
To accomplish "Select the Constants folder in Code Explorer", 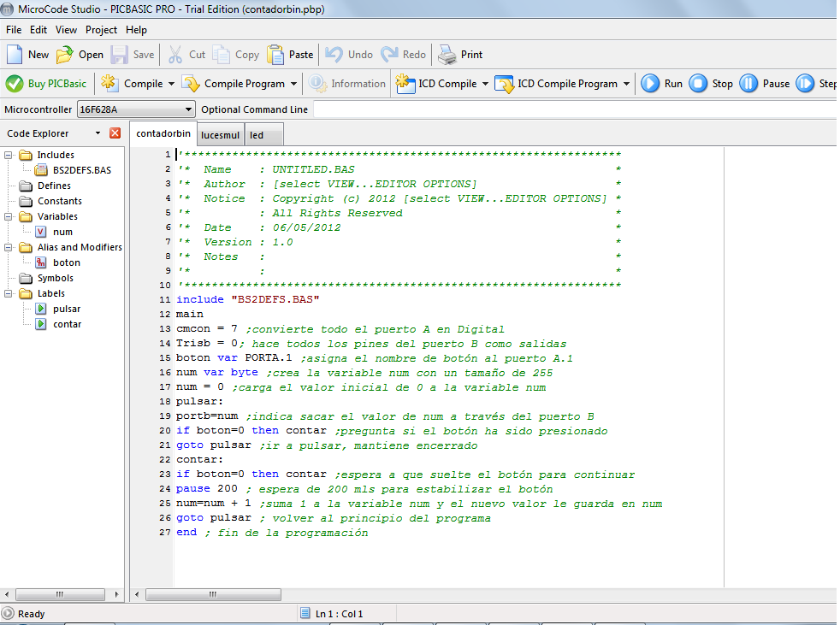I will point(60,202).
